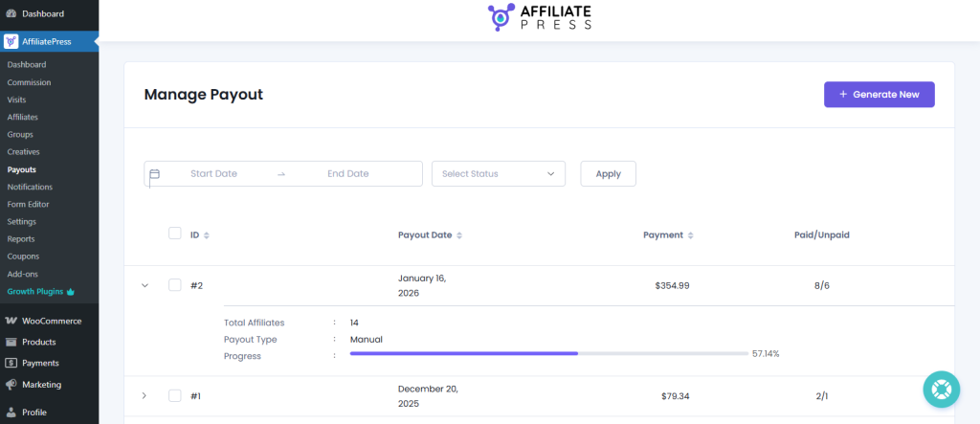Open Settings in the submenu
This screenshot has height=424, width=980.
(x=22, y=221)
